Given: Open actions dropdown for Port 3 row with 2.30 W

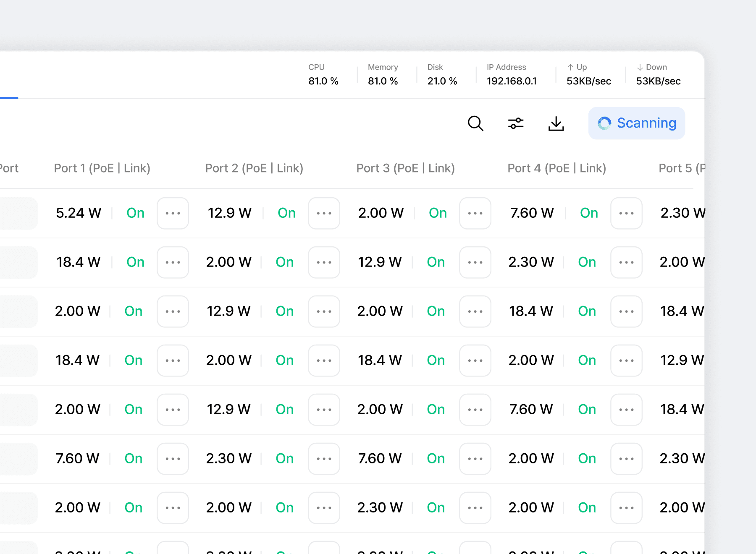Looking at the screenshot, I should click(475, 508).
